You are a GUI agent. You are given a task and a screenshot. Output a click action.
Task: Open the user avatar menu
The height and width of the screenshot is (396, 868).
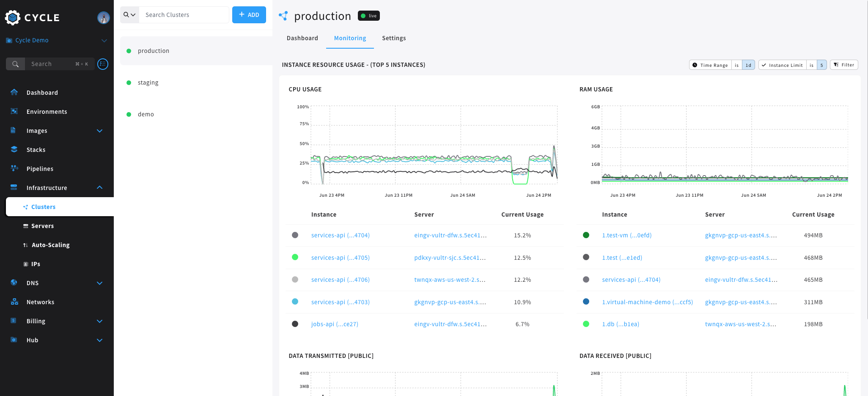tap(104, 17)
